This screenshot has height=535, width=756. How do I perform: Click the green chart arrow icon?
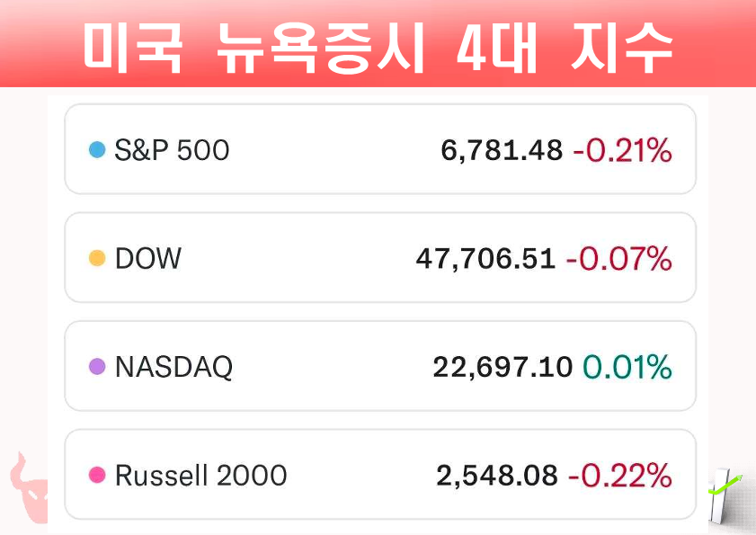coord(724,493)
